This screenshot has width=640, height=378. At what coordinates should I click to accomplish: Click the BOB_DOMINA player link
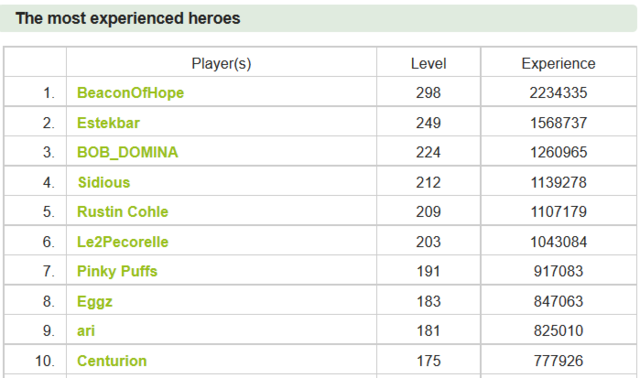(x=127, y=153)
